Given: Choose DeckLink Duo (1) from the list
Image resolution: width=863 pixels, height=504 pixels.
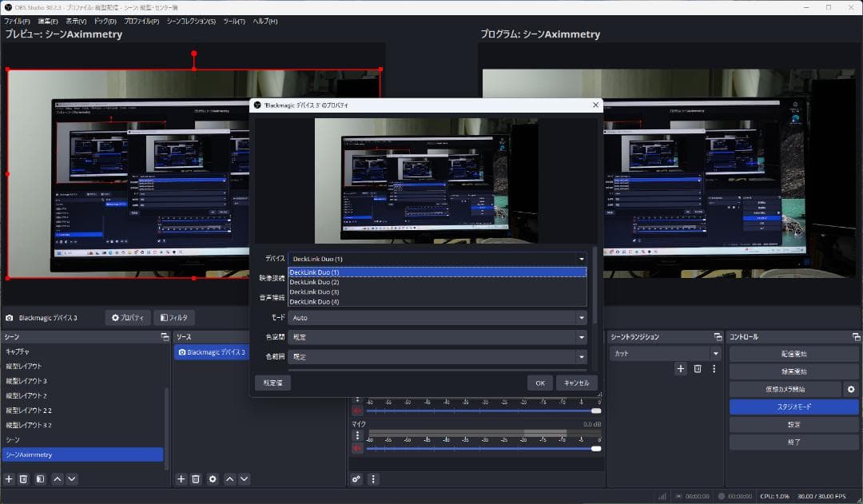Looking at the screenshot, I should 437,272.
